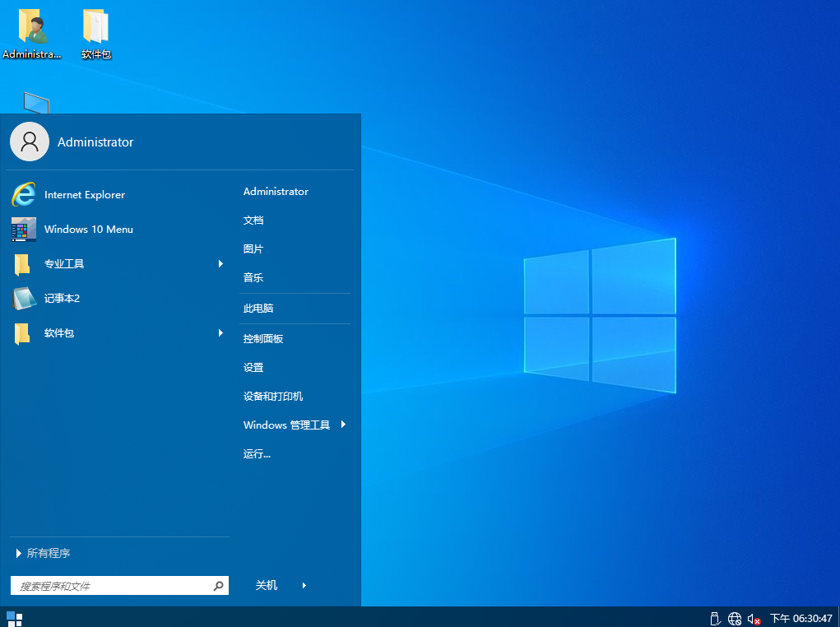Click the user avatar picture
Viewport: 840px width, 627px height.
[x=30, y=142]
